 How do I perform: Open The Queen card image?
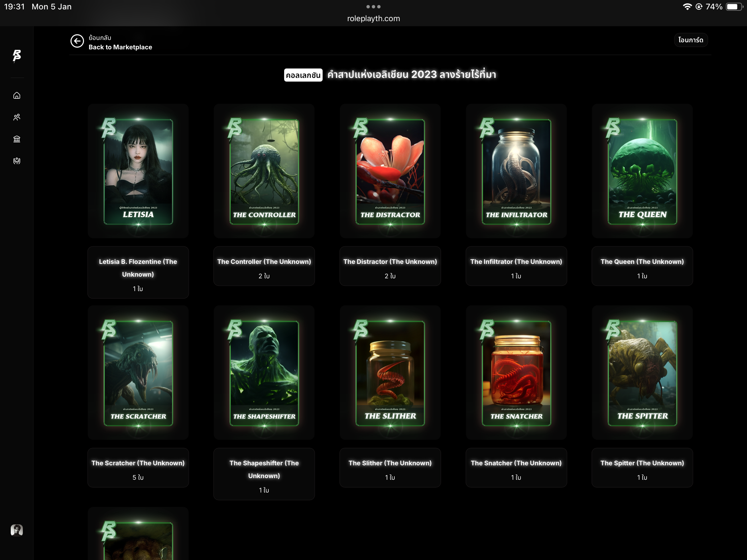[x=642, y=171]
